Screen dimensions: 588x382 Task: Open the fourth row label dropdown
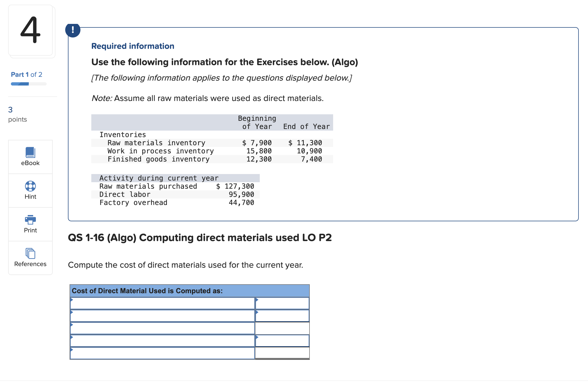click(x=71, y=337)
